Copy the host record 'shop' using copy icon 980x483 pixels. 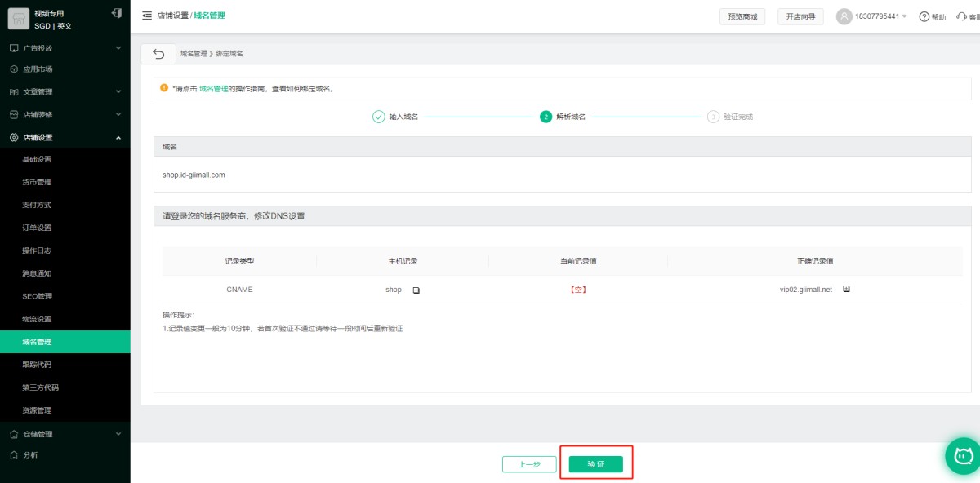pos(416,290)
